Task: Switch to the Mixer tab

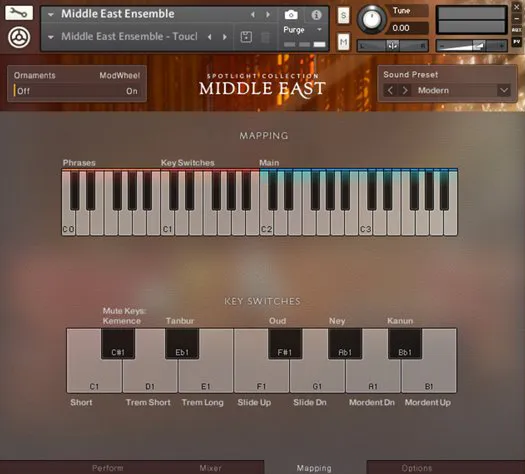Action: tap(210, 468)
